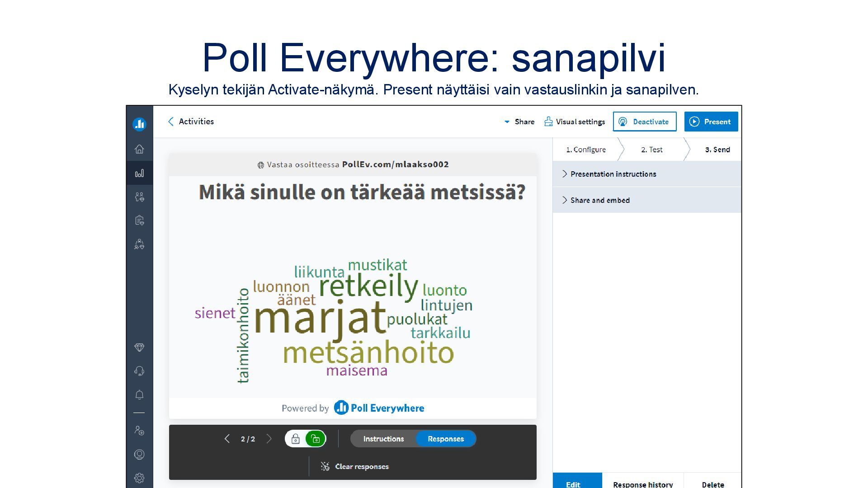This screenshot has width=868, height=488.
Task: Click the word 'tarkkailu' in the cloud
Action: coord(440,333)
